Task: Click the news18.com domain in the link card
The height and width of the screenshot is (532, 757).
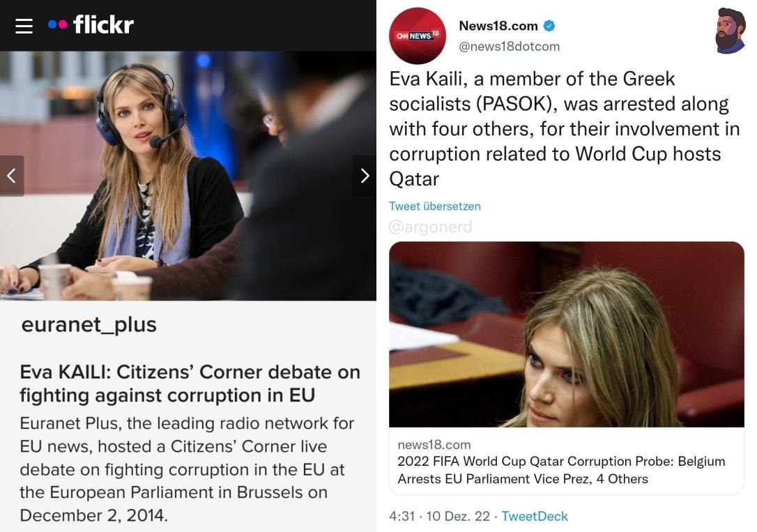Action: pos(434,444)
